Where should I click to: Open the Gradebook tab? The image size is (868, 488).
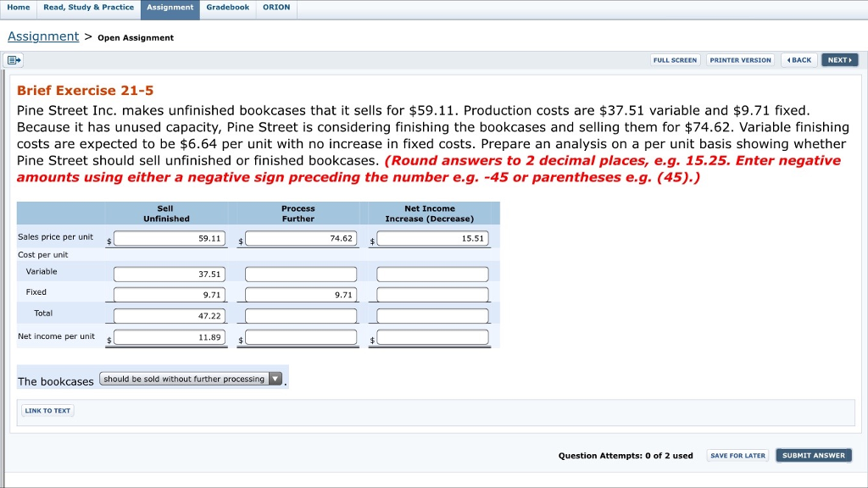coord(227,8)
